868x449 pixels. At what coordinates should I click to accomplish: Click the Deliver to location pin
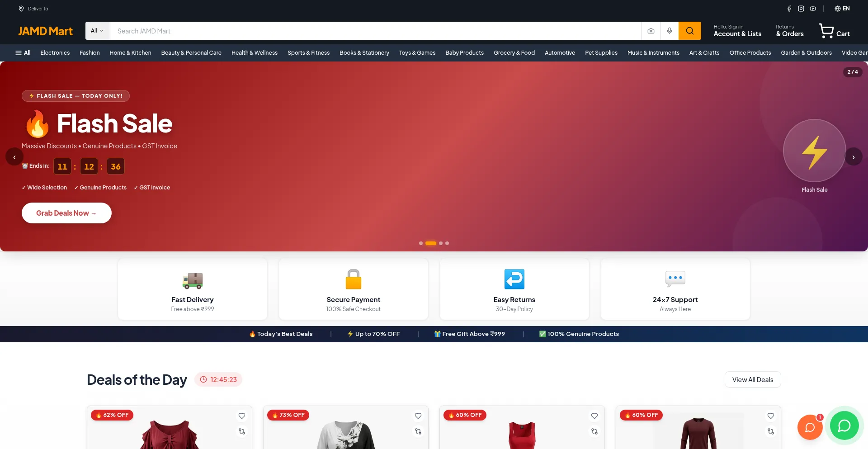(21, 9)
